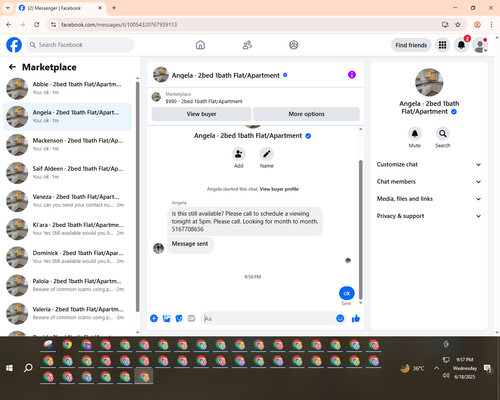500x400 pixels.
Task: Click in the Search Facebook field
Action: [80, 45]
